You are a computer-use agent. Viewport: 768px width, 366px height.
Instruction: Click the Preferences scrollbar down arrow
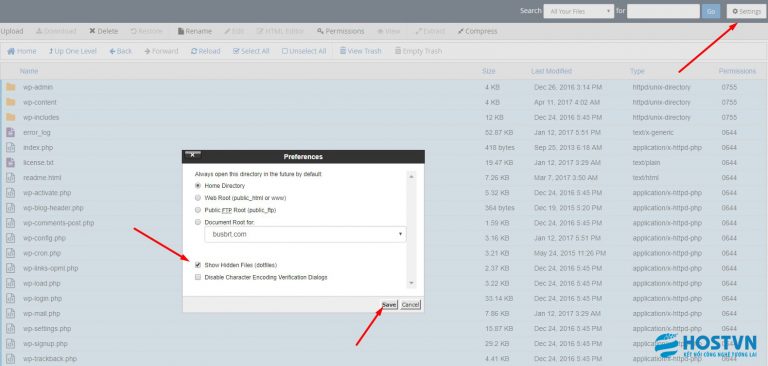coord(411,283)
